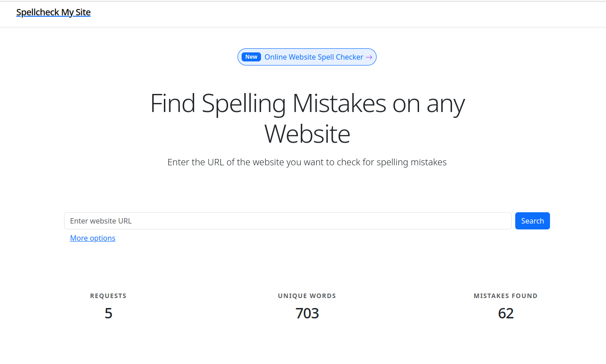Click the MISTAKES FOUND label
Viewport: 606px width, 364px height.
pyautogui.click(x=506, y=296)
